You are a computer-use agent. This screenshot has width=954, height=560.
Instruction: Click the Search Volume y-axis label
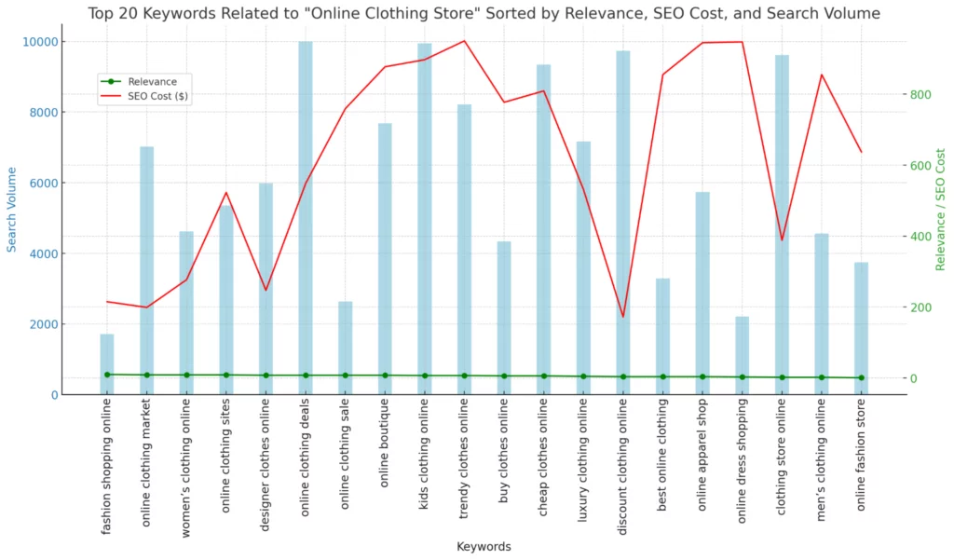(12, 210)
